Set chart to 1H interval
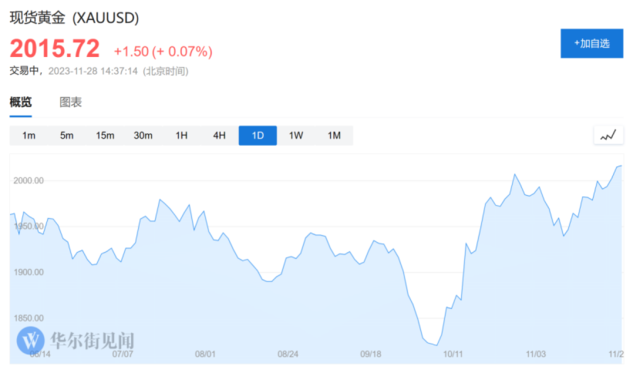640x373 pixels. pos(181,135)
